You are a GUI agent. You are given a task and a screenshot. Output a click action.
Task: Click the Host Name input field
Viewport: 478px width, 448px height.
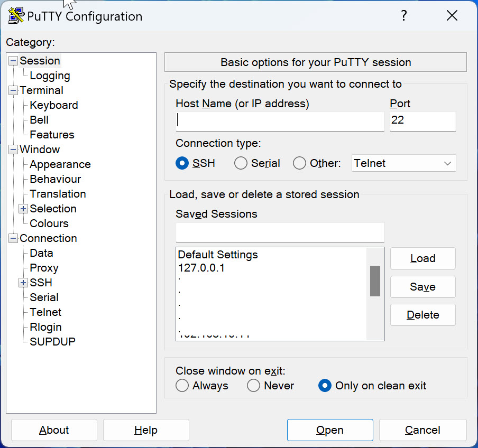tap(280, 121)
